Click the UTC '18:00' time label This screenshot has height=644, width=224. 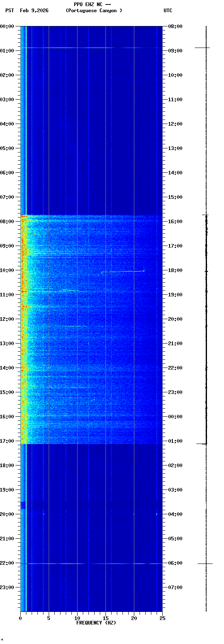point(175,270)
